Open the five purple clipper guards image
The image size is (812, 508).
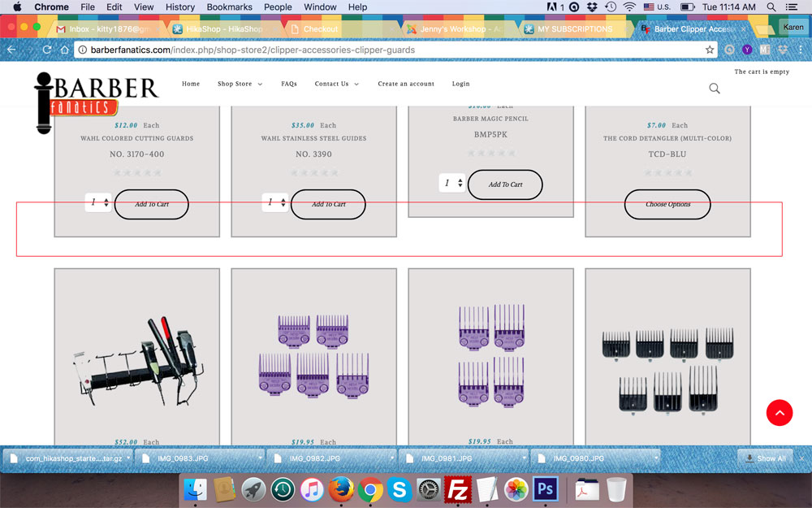(x=313, y=356)
